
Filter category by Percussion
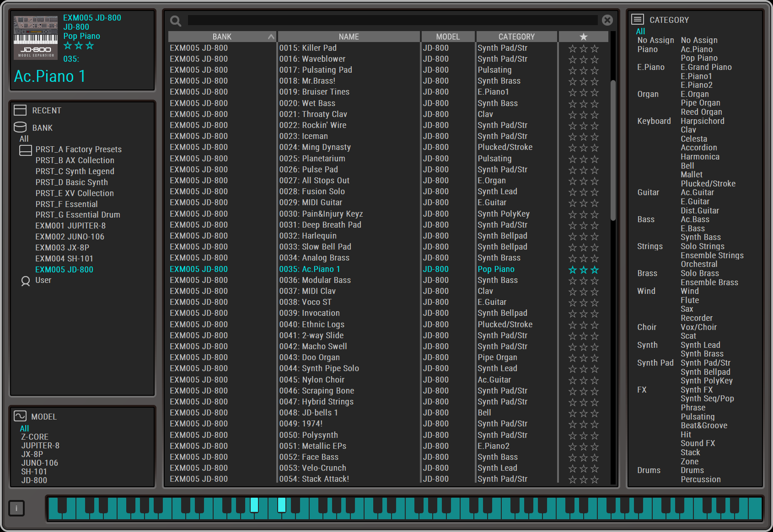click(x=701, y=479)
